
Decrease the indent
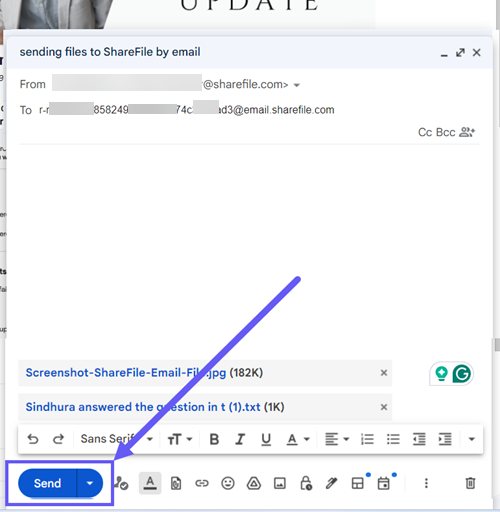[419, 439]
